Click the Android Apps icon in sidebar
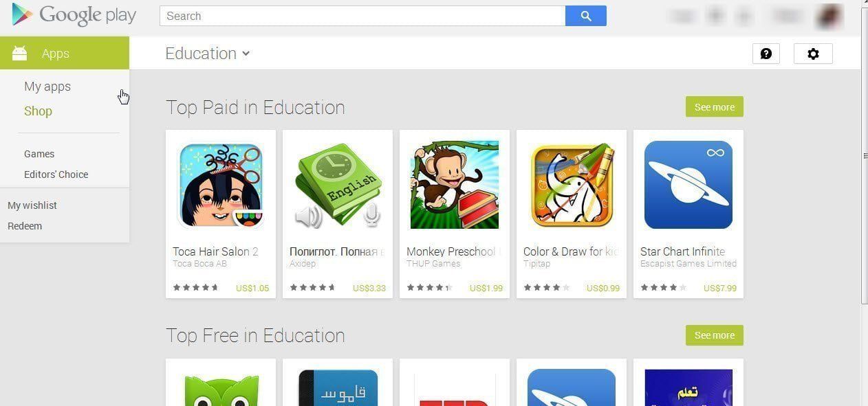868x406 pixels. (x=19, y=53)
